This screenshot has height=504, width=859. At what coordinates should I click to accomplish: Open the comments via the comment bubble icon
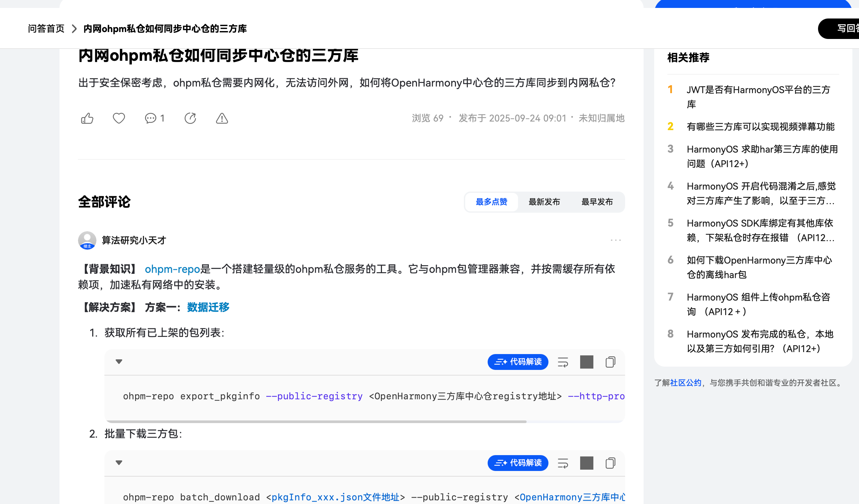150,118
